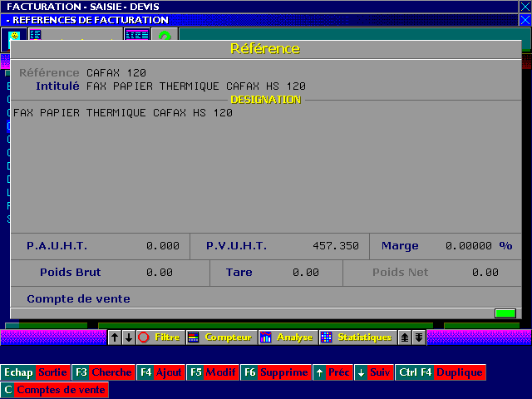
Task: Click the Intitulé text FAX PAPIER THERMIQUE
Action: tap(153, 86)
